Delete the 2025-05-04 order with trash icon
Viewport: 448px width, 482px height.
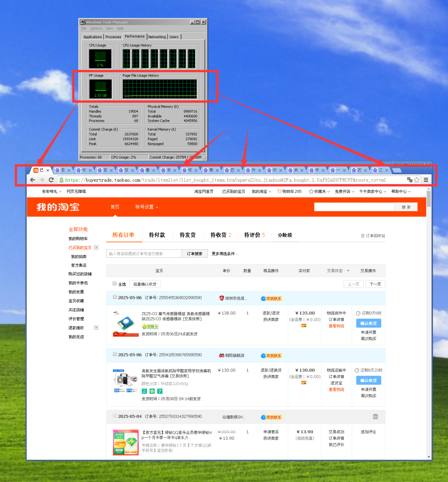click(376, 417)
